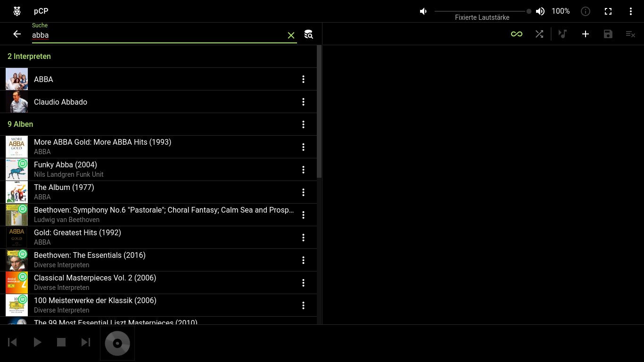Click the now-playing disc cover placeholder

click(x=117, y=343)
